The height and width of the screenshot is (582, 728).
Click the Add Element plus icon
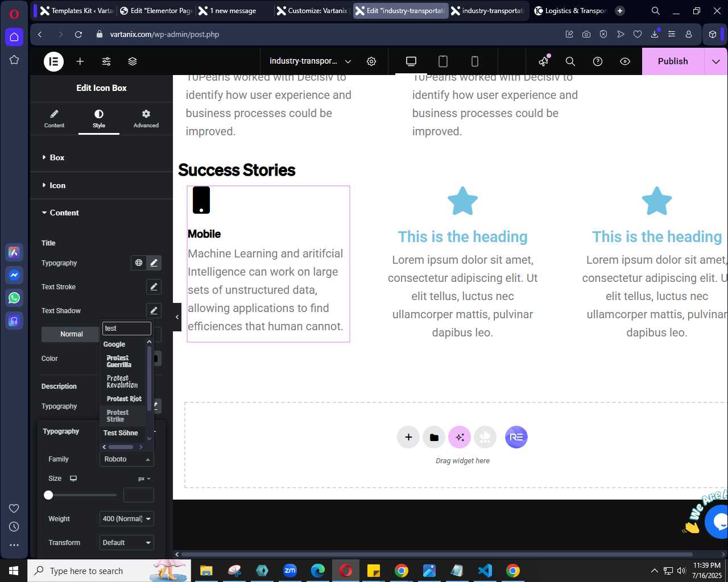pyautogui.click(x=80, y=61)
